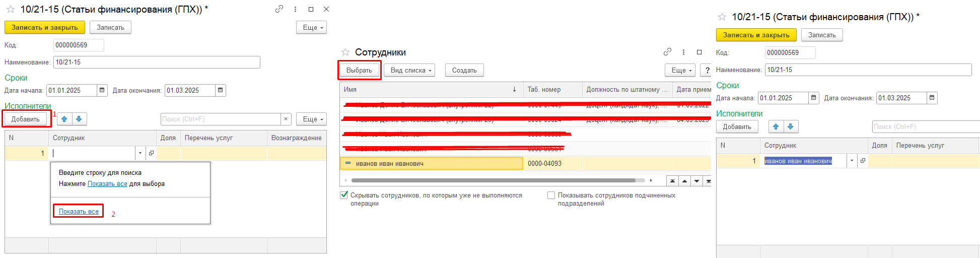
Task: Star the Сотрудники window as favorite
Action: [x=345, y=52]
